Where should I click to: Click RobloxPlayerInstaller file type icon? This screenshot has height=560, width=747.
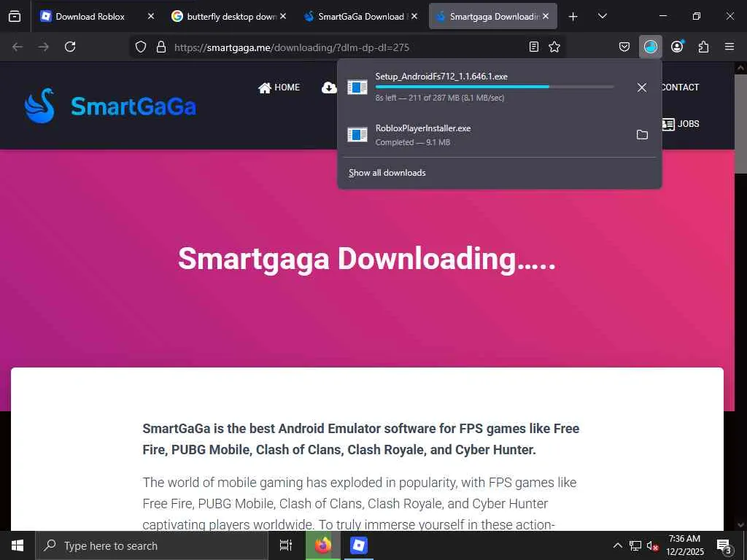click(x=357, y=135)
